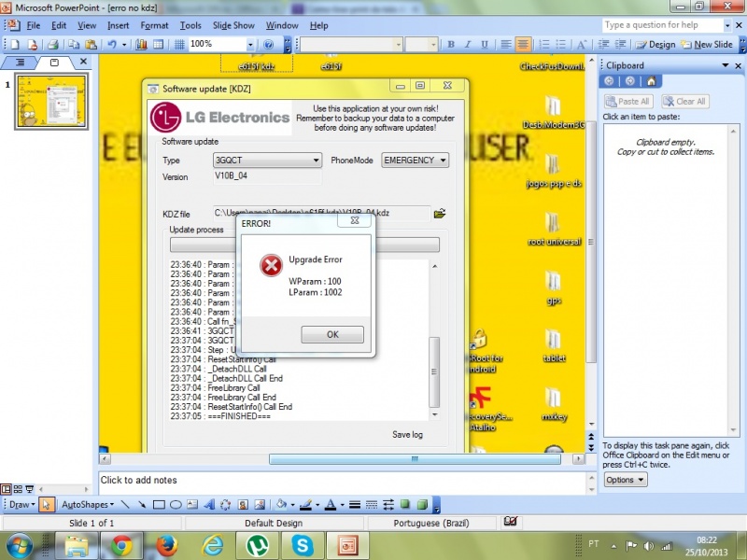Open the Insert menu
This screenshot has height=560, width=747.
[x=119, y=26]
